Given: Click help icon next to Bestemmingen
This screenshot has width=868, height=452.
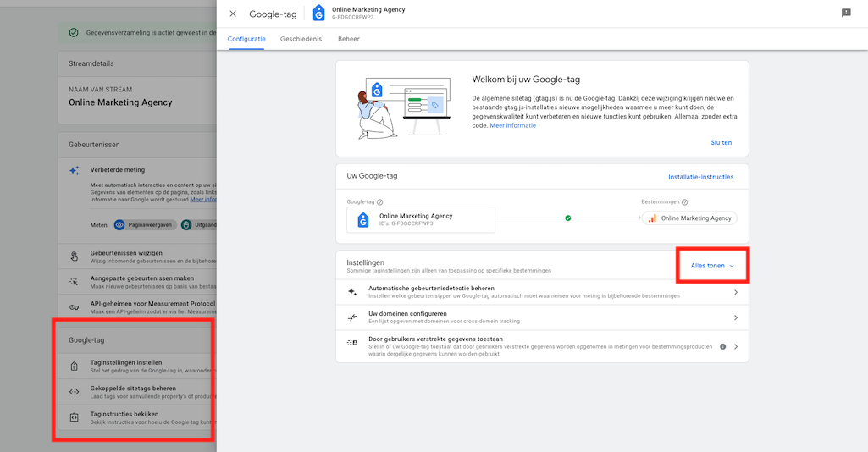Looking at the screenshot, I should (685, 202).
